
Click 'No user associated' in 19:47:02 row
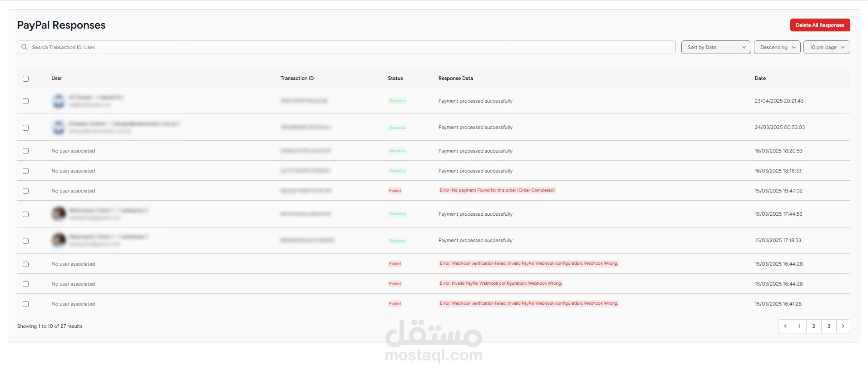[x=73, y=191]
